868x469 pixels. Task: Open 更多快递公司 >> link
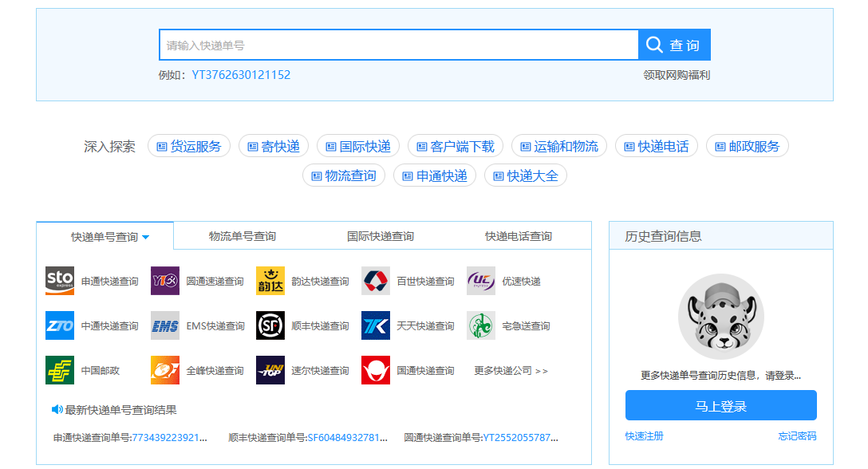(511, 370)
